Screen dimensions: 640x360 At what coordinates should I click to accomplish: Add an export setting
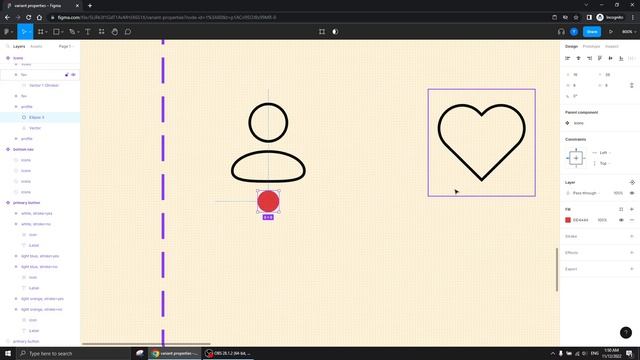632,269
